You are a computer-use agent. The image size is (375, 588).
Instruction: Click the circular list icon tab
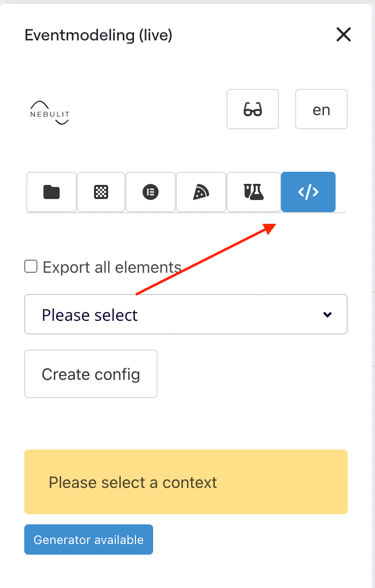(150, 192)
